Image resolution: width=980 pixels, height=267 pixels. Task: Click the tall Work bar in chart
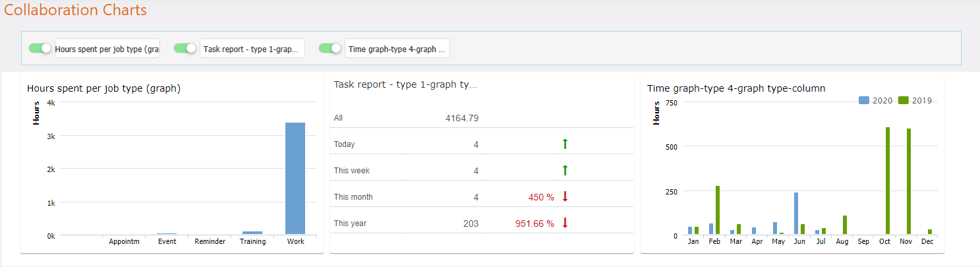tap(295, 178)
